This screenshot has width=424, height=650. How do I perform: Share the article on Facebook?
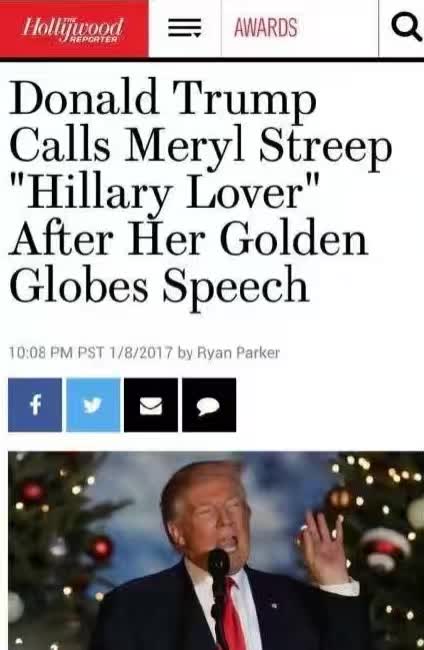click(35, 405)
